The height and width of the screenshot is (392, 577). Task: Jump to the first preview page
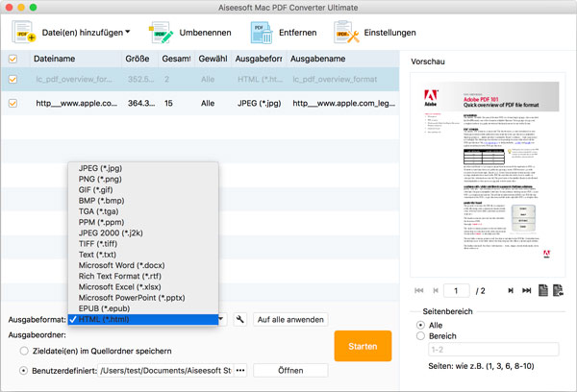point(418,290)
